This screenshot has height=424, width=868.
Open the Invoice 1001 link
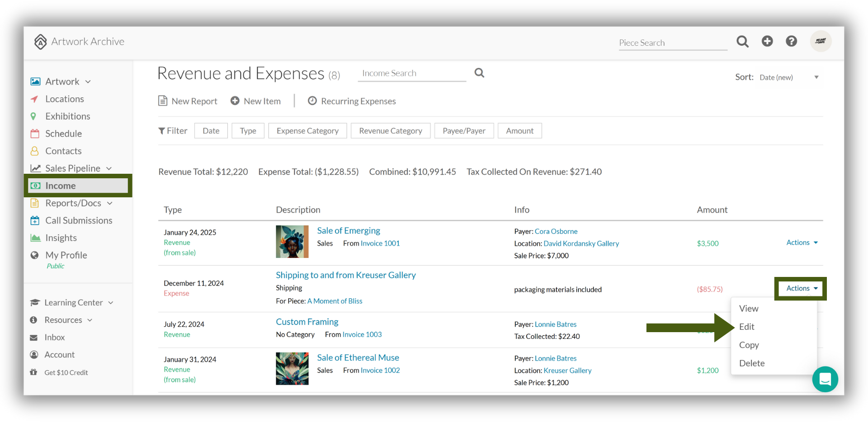(380, 243)
